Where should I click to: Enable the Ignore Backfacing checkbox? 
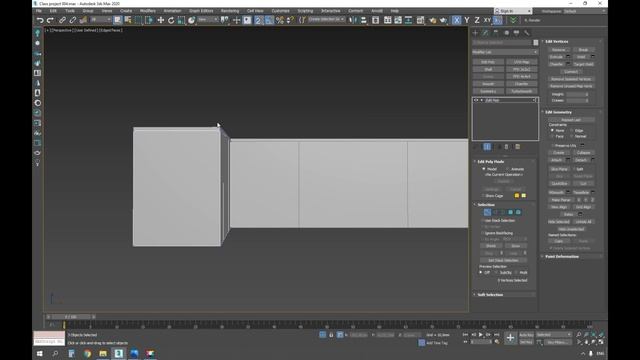click(x=483, y=233)
